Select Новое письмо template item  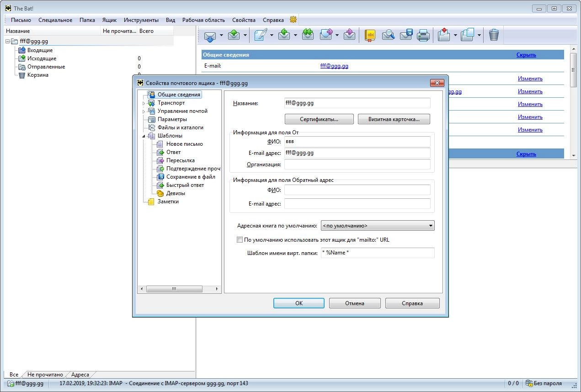tap(184, 144)
